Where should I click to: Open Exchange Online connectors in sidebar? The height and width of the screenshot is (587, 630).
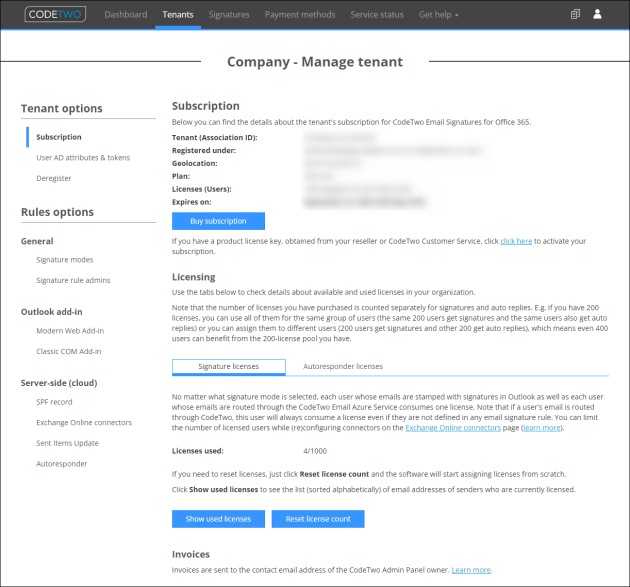(84, 422)
